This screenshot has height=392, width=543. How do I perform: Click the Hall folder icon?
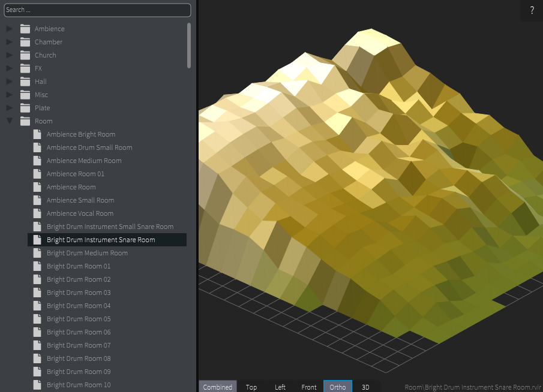(x=25, y=82)
